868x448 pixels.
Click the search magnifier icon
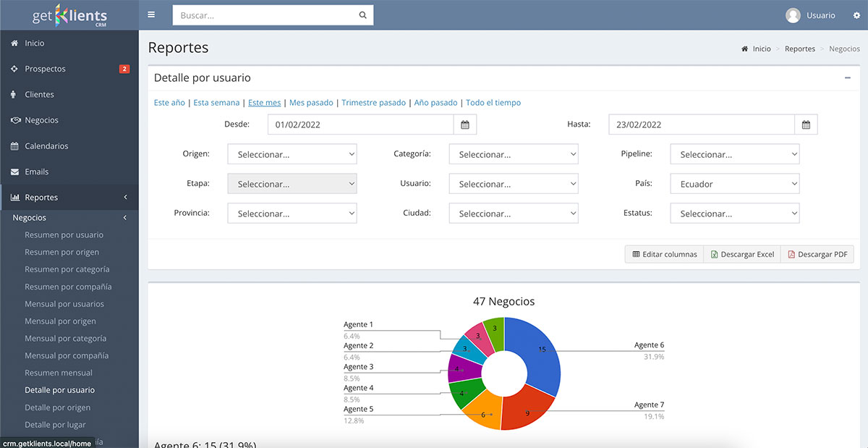pos(362,15)
